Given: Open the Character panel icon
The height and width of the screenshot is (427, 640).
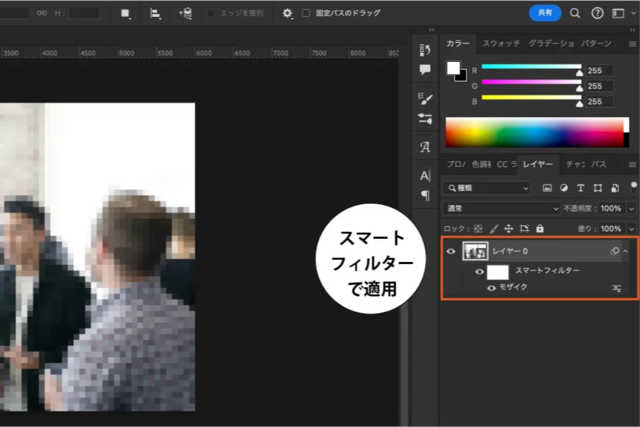Looking at the screenshot, I should pyautogui.click(x=425, y=176).
